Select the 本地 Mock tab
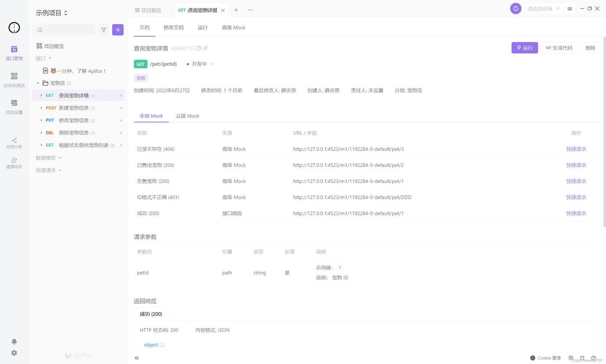This screenshot has width=606, height=364. coord(151,116)
